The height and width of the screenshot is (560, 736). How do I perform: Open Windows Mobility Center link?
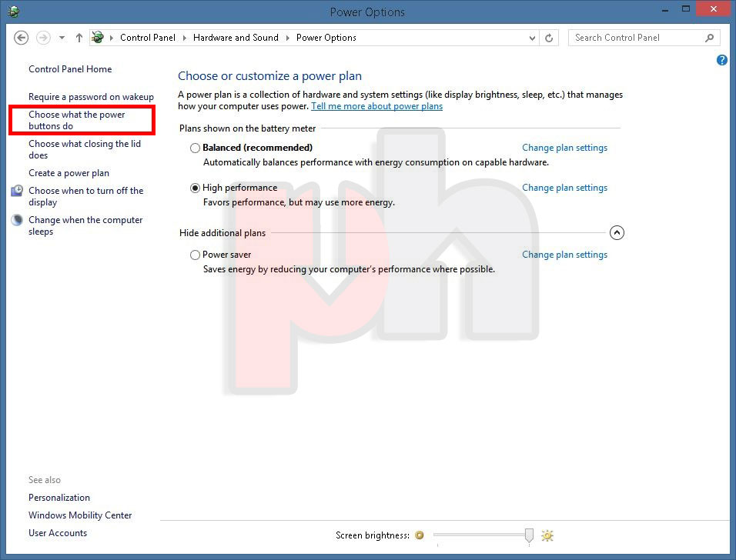[80, 515]
